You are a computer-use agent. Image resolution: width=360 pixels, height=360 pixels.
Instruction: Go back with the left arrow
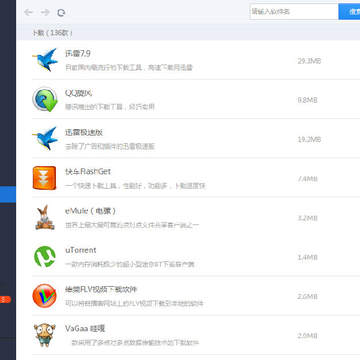coord(29,12)
